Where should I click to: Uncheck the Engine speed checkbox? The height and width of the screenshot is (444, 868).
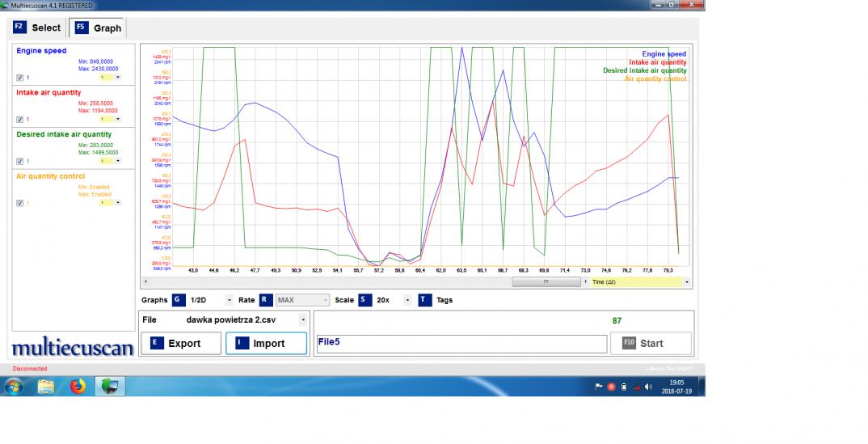tap(20, 78)
